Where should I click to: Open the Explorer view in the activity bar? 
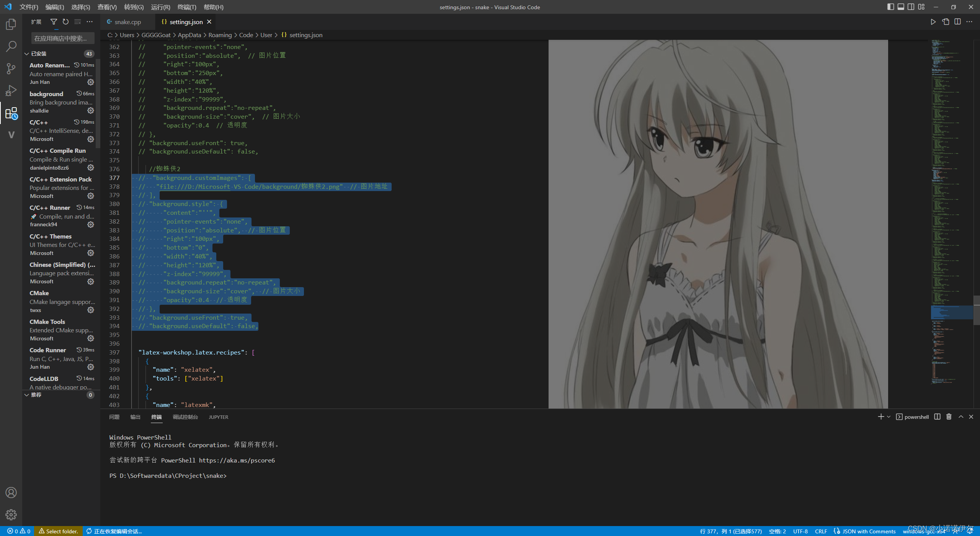(x=11, y=24)
